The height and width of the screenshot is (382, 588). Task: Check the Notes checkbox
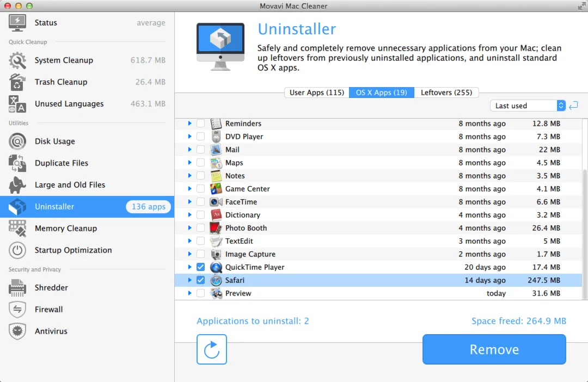tap(200, 175)
